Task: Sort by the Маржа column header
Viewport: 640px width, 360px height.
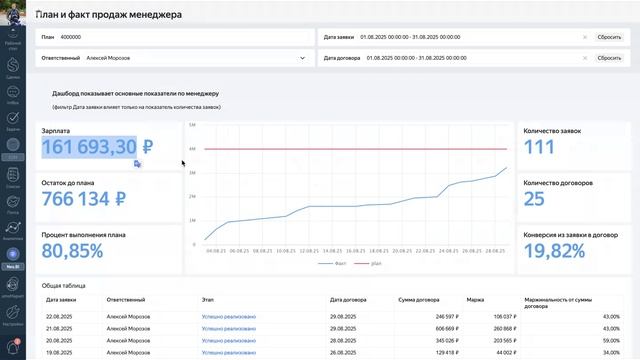Action: [x=475, y=300]
